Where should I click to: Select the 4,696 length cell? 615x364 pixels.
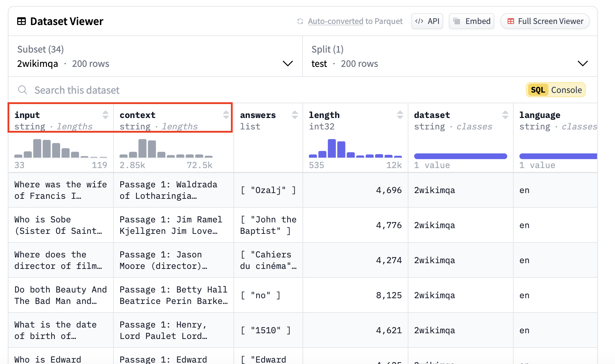[355, 190]
